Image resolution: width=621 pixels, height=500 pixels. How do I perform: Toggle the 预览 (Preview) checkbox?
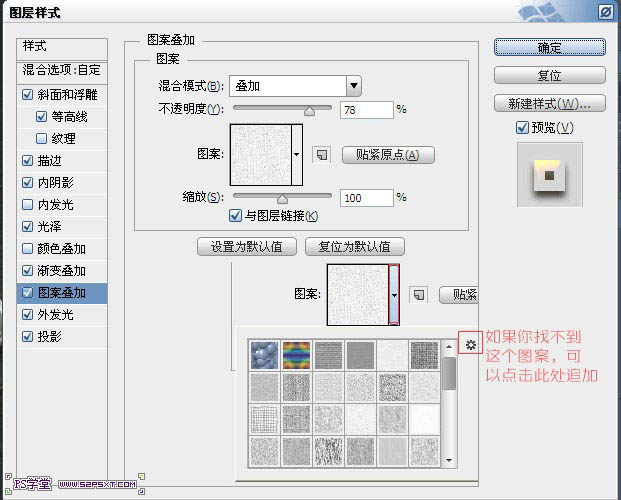tap(522, 127)
